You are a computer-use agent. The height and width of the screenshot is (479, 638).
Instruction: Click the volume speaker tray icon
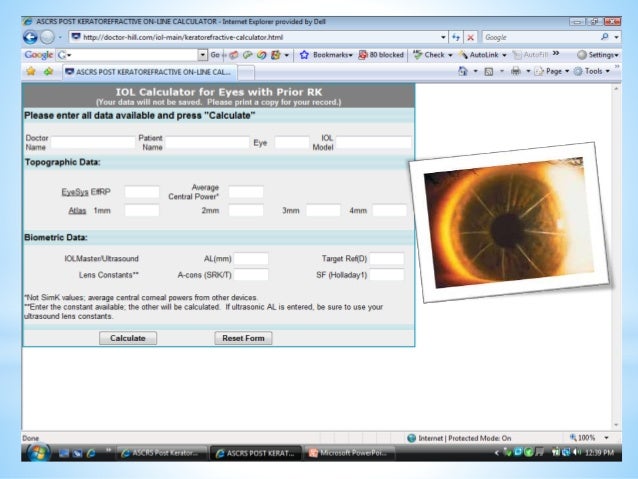[x=577, y=452]
